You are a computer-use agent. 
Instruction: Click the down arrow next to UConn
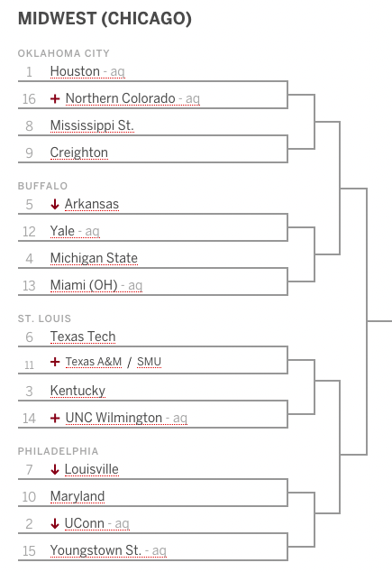[55, 523]
